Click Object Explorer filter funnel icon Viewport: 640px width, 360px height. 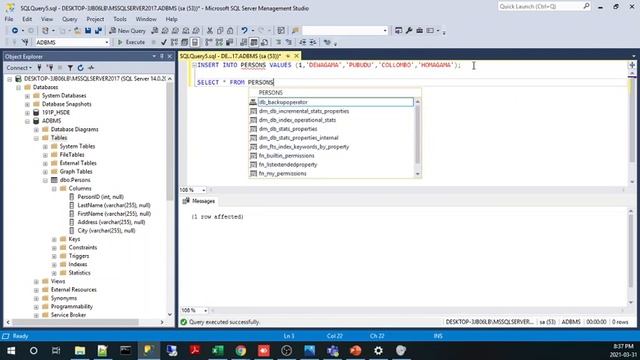point(70,68)
